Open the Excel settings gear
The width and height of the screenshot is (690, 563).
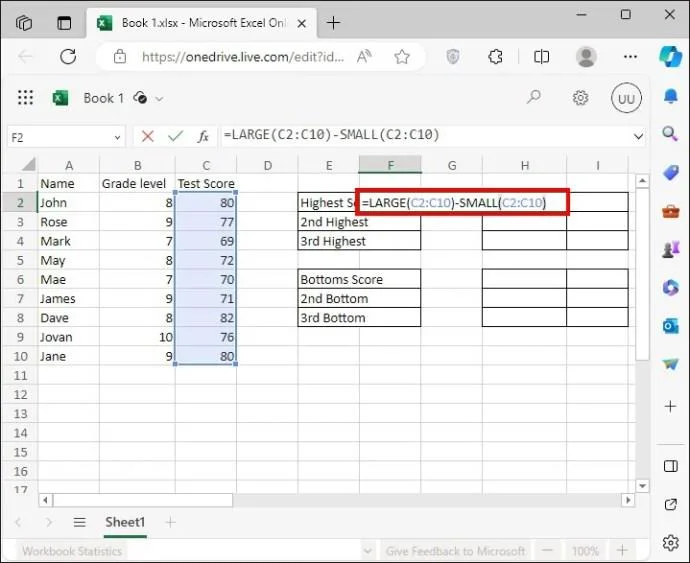[x=580, y=97]
